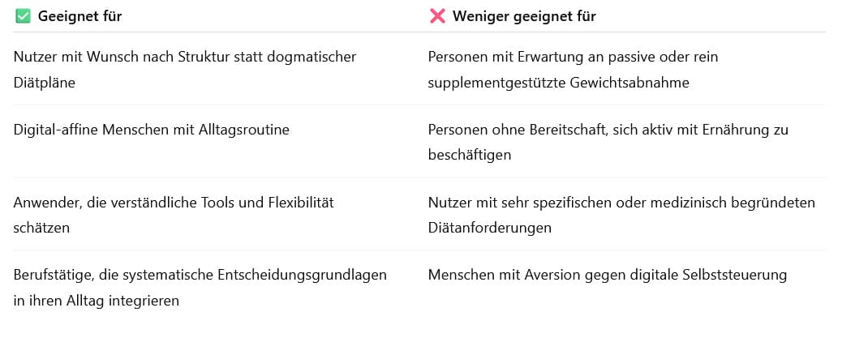Screen dimensions: 868x342
Task: Click the word "Diätpläne"
Action: click(x=45, y=82)
